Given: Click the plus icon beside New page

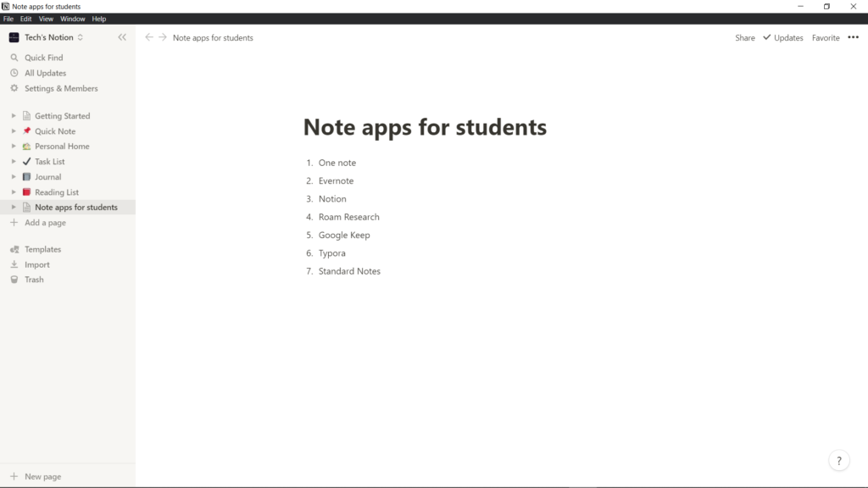Looking at the screenshot, I should tap(14, 476).
